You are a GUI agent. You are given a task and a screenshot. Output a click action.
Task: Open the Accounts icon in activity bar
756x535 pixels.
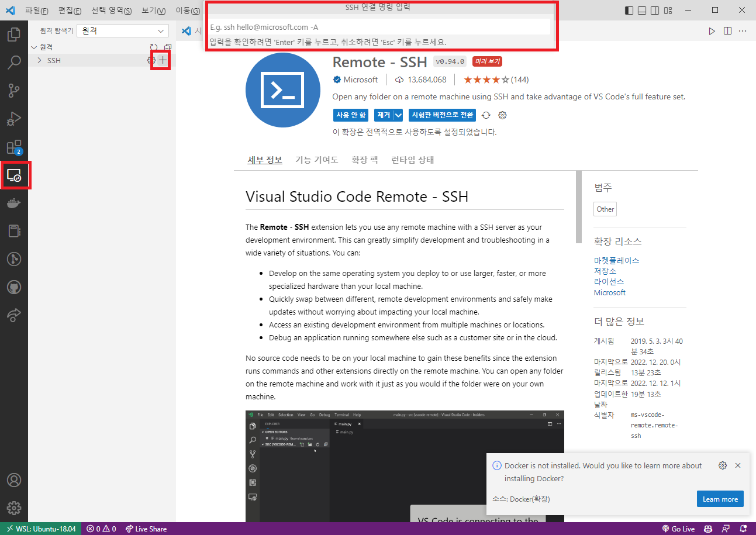[x=13, y=480]
